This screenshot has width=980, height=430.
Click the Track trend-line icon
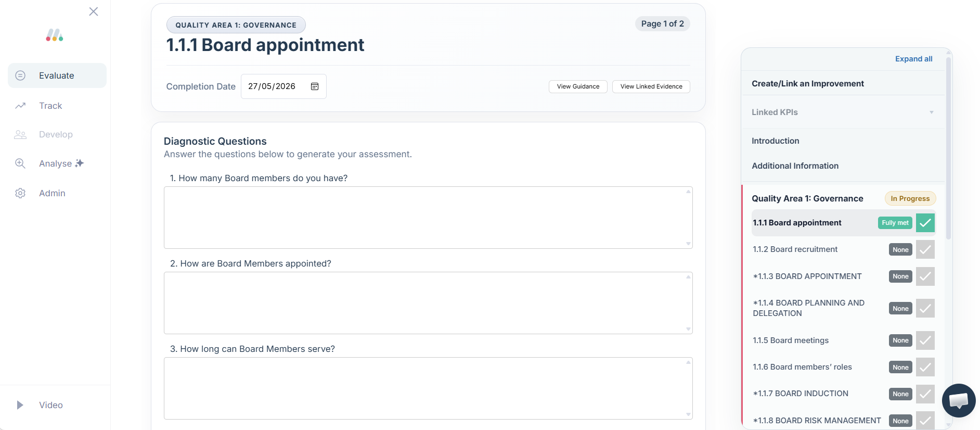pyautogui.click(x=20, y=106)
